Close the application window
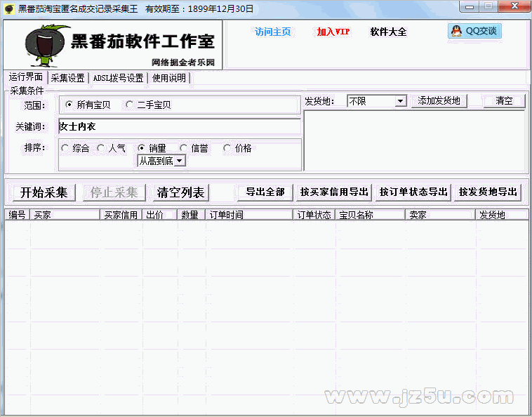The width and height of the screenshot is (532, 417). click(514, 6)
